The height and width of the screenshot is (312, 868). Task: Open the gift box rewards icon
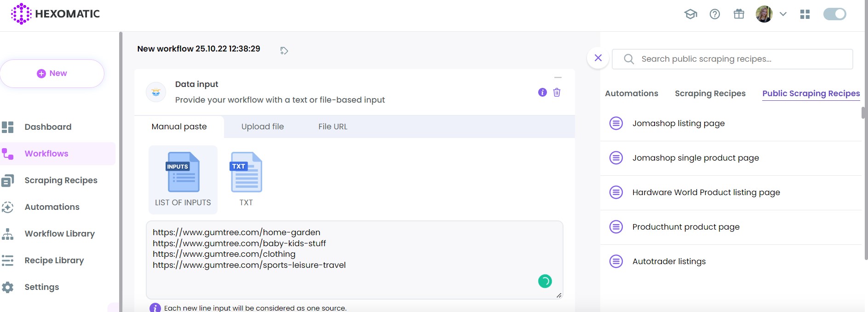pyautogui.click(x=739, y=14)
